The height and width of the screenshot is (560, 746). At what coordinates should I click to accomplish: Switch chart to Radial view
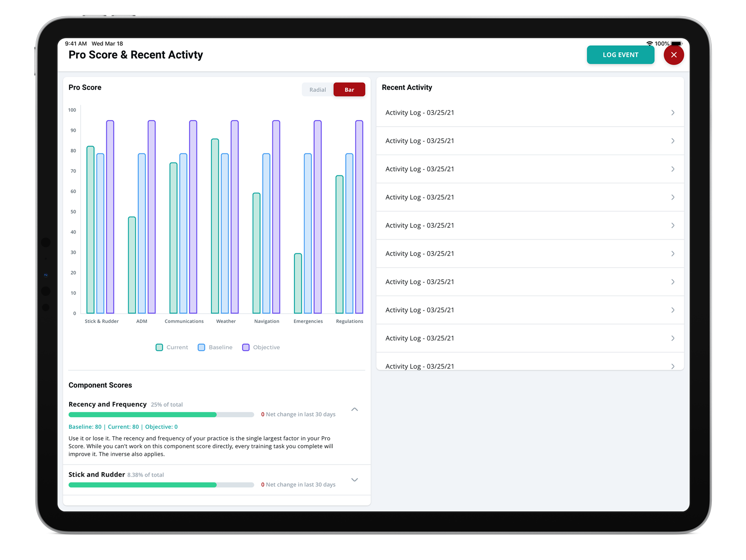[317, 90]
